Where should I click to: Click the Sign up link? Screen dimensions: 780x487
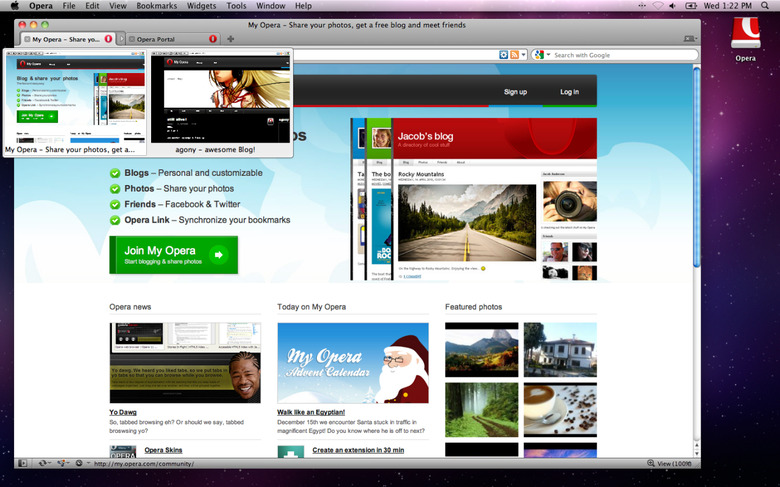[515, 92]
